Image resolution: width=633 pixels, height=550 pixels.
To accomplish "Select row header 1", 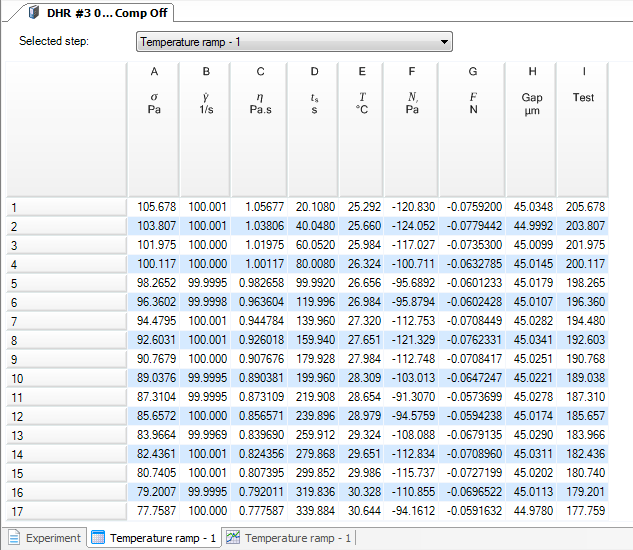I will [x=67, y=207].
